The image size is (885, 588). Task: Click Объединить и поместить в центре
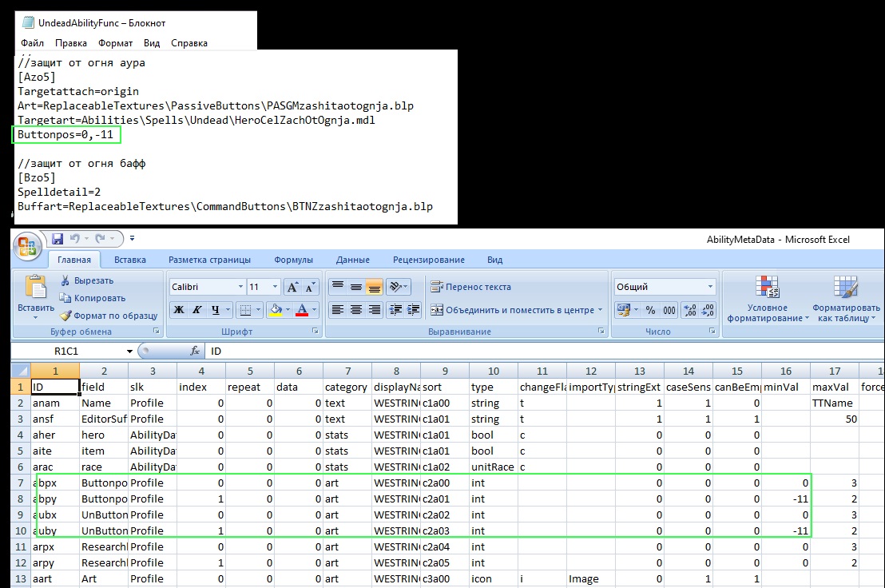pos(513,310)
